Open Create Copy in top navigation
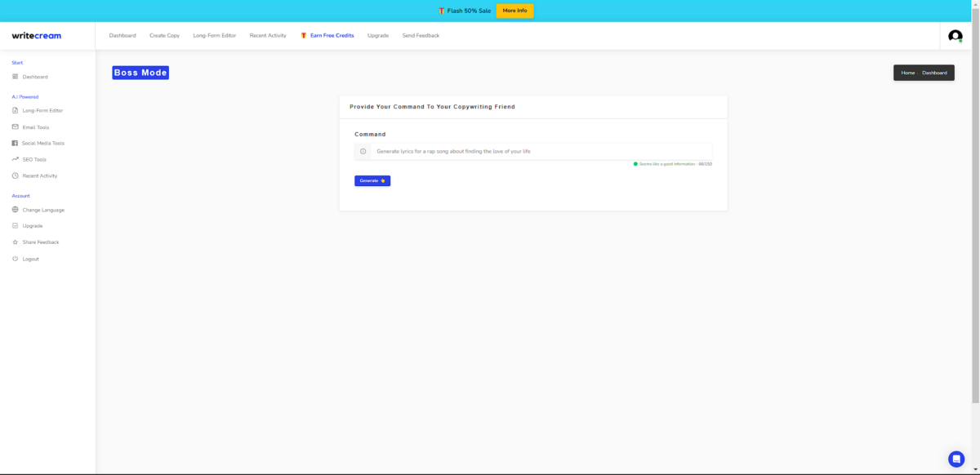980x475 pixels. (x=164, y=36)
